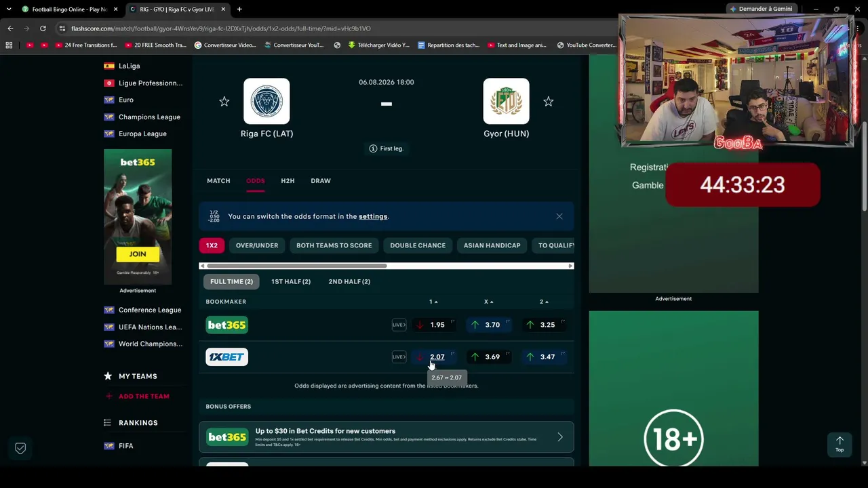Viewport: 868px width, 488px height.
Task: Dismiss the odds format notice
Action: pos(559,216)
